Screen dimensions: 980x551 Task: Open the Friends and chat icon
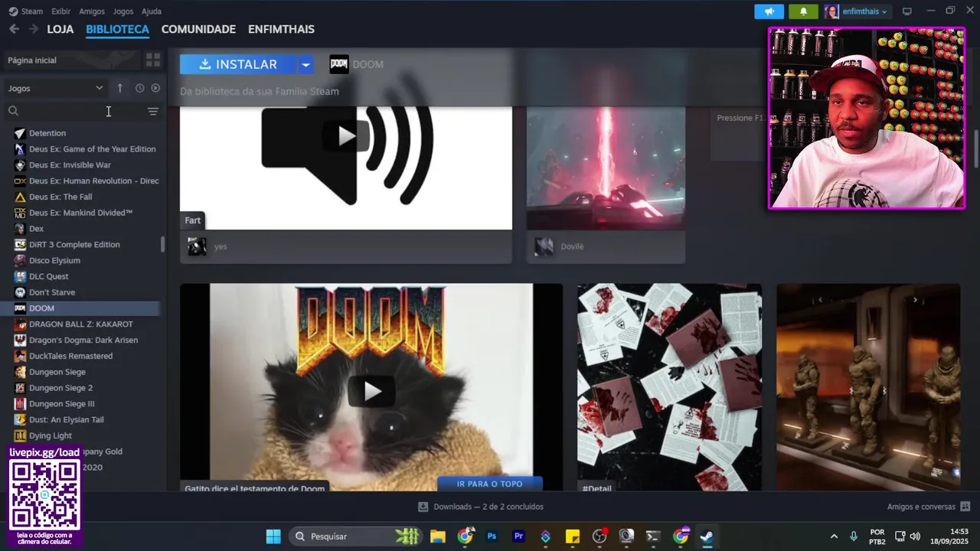965,507
